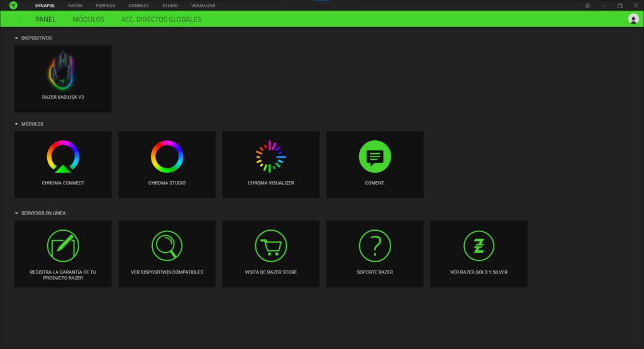Viewport: 644px width, 349px height.
Task: Click the Coment. feedback chat icon
Action: tap(375, 157)
